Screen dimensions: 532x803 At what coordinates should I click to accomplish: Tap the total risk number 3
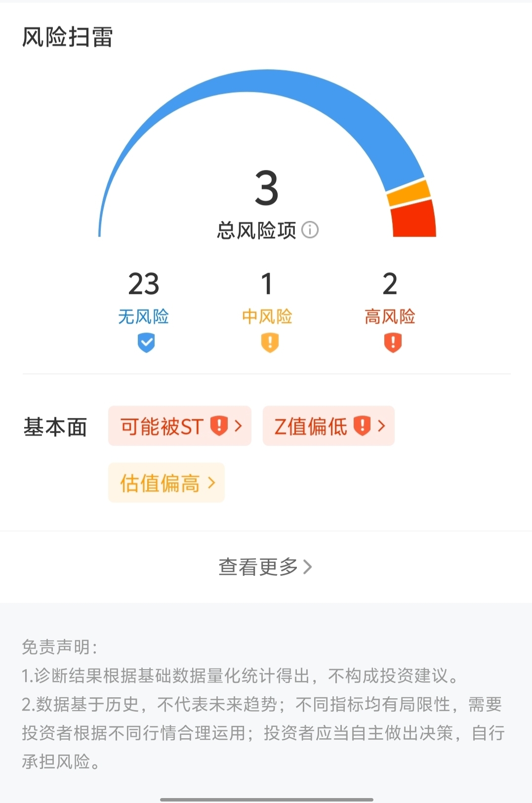(267, 188)
